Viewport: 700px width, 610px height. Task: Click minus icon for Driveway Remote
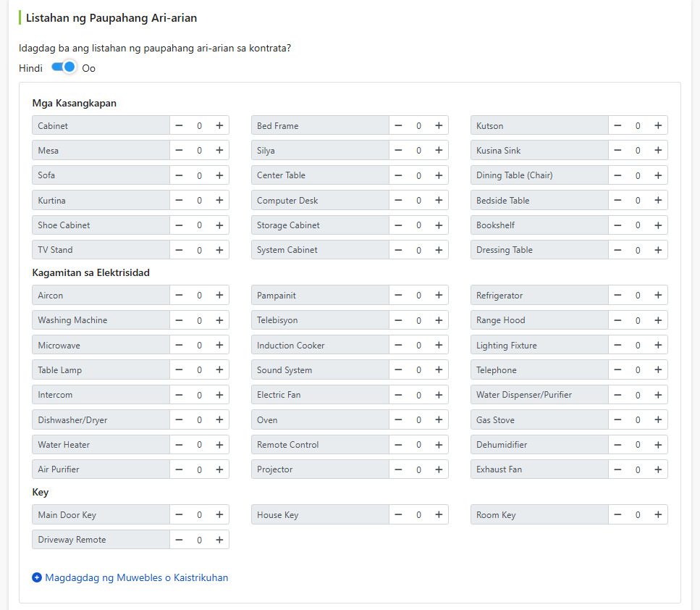coord(179,540)
